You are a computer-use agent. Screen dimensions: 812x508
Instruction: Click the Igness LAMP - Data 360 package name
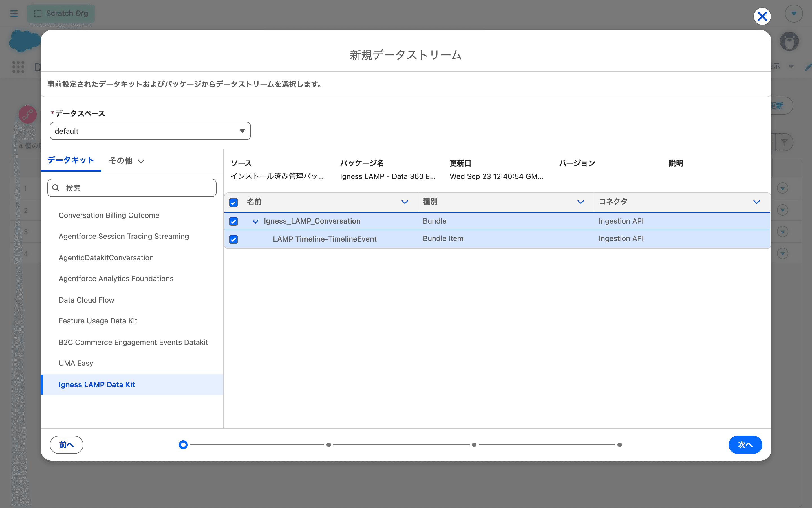[x=388, y=176]
